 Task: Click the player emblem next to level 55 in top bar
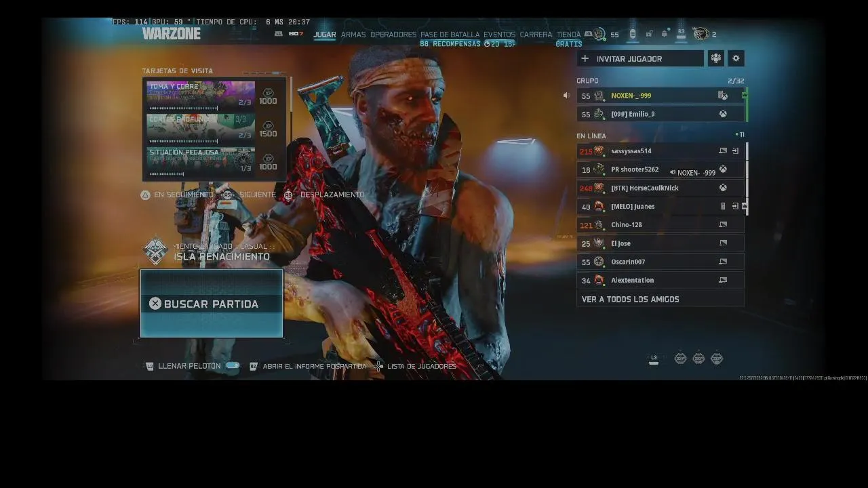[x=599, y=34]
